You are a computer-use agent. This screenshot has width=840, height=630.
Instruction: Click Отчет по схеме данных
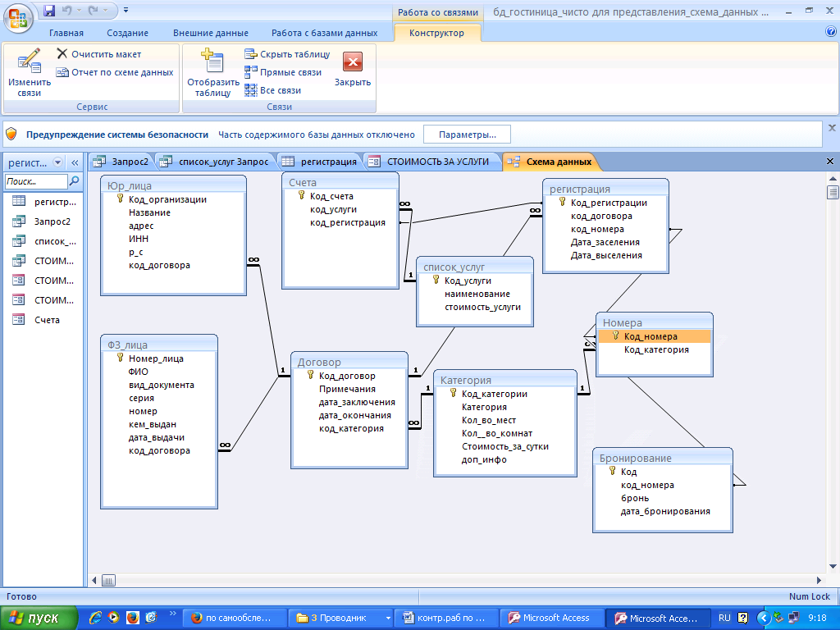click(x=115, y=72)
